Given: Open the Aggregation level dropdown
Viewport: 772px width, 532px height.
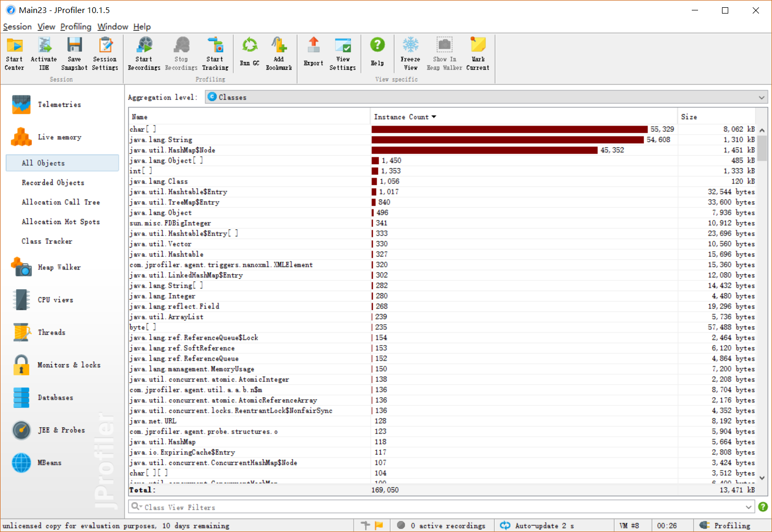Looking at the screenshot, I should click(487, 97).
